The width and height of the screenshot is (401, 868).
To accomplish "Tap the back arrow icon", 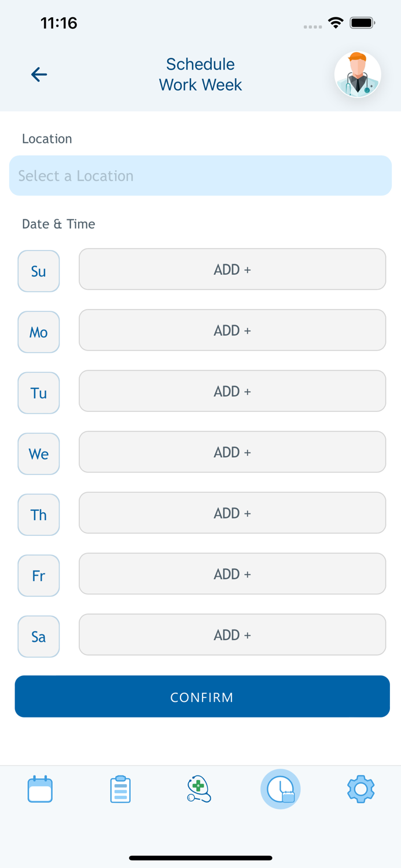I will point(39,74).
